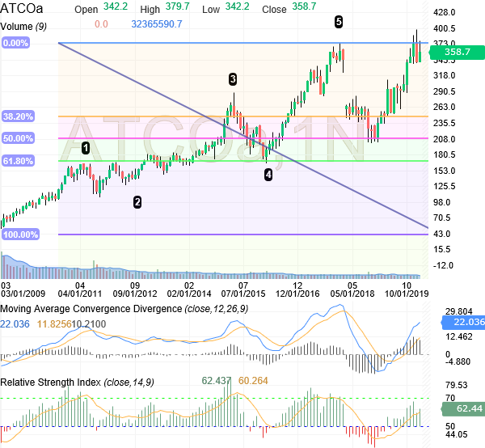Select the 61.80% Fibonacci level label

(x=18, y=161)
